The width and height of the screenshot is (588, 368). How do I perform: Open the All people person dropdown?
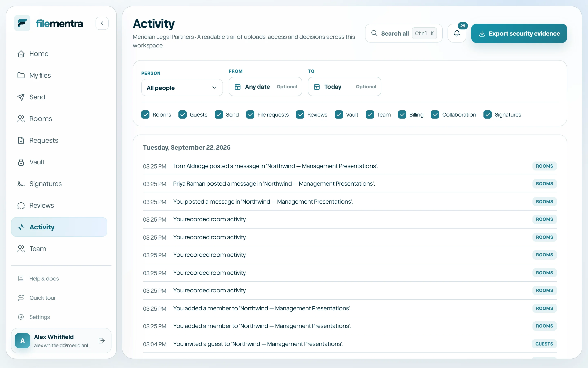coord(182,88)
